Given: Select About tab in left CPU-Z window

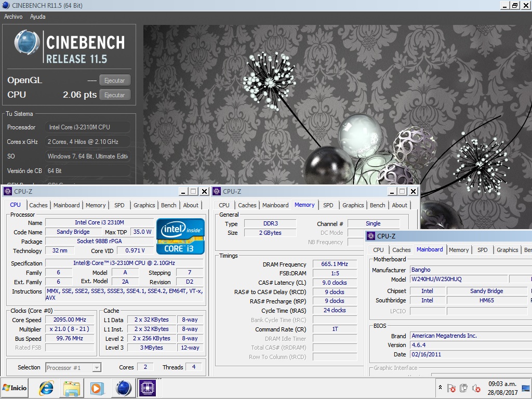Looking at the screenshot, I should 191,205.
